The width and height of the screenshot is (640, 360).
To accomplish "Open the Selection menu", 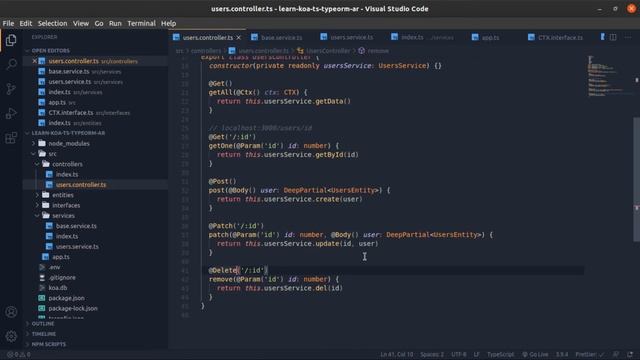I will click(x=52, y=23).
